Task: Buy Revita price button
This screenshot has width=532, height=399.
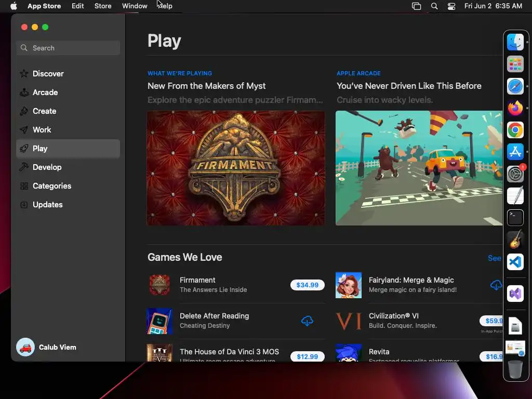Action: click(491, 356)
